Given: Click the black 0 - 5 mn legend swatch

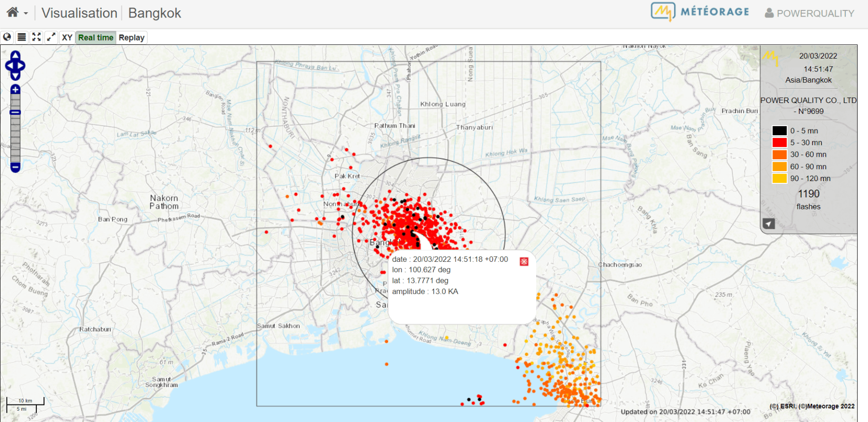Looking at the screenshot, I should tap(780, 131).
